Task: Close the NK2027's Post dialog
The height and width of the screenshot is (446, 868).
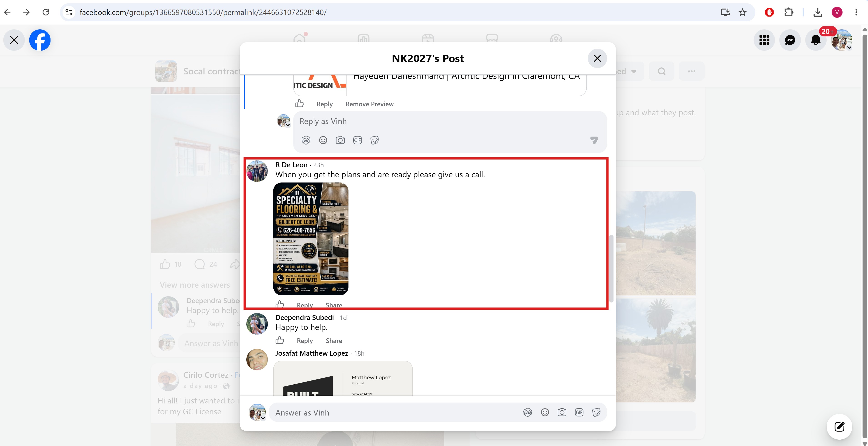Action: [x=597, y=58]
